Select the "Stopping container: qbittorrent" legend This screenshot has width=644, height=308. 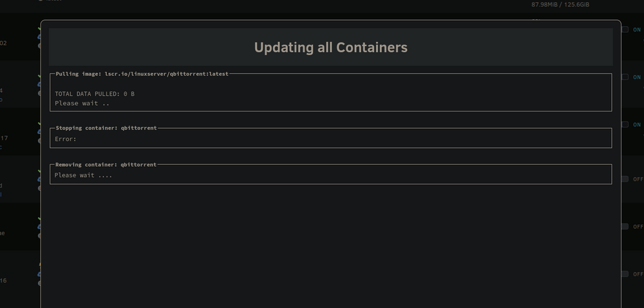tap(106, 128)
